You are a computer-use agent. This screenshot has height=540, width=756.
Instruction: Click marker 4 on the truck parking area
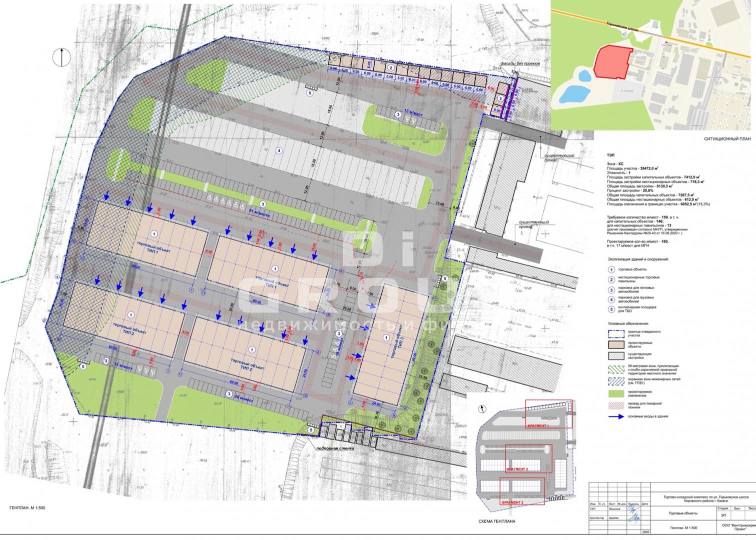click(x=279, y=150)
